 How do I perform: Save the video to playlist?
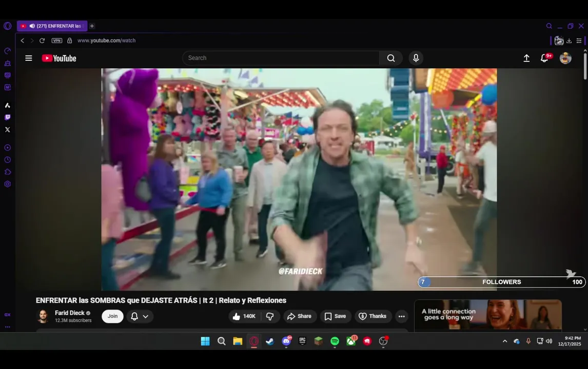pos(335,316)
